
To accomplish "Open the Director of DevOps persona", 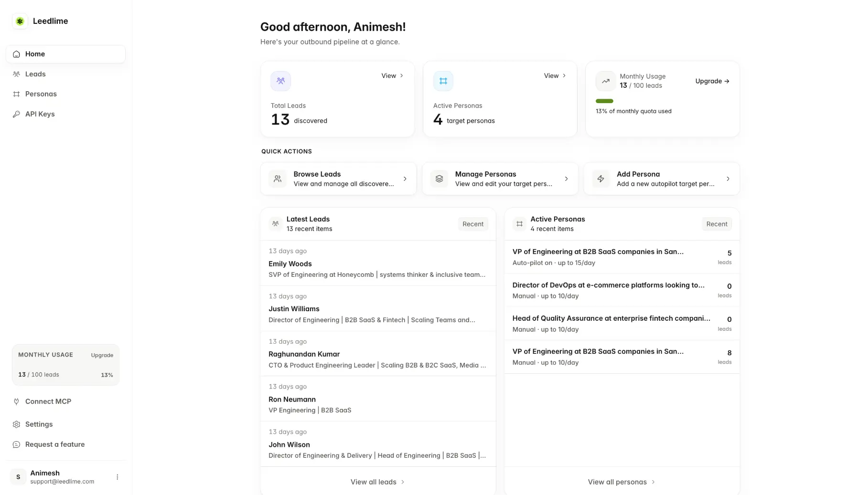I will coord(622,290).
